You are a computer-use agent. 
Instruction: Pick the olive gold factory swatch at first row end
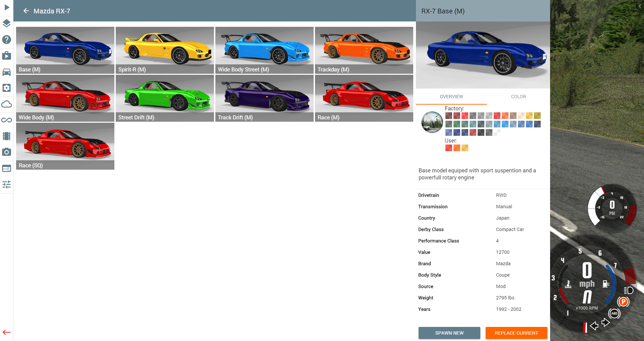pos(537,116)
